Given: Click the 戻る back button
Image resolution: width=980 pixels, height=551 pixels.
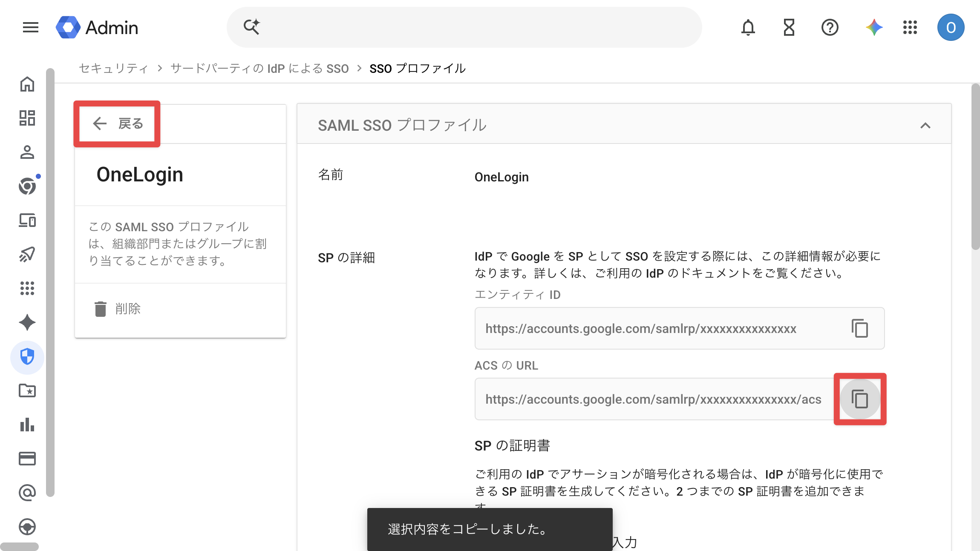Looking at the screenshot, I should click(x=118, y=124).
